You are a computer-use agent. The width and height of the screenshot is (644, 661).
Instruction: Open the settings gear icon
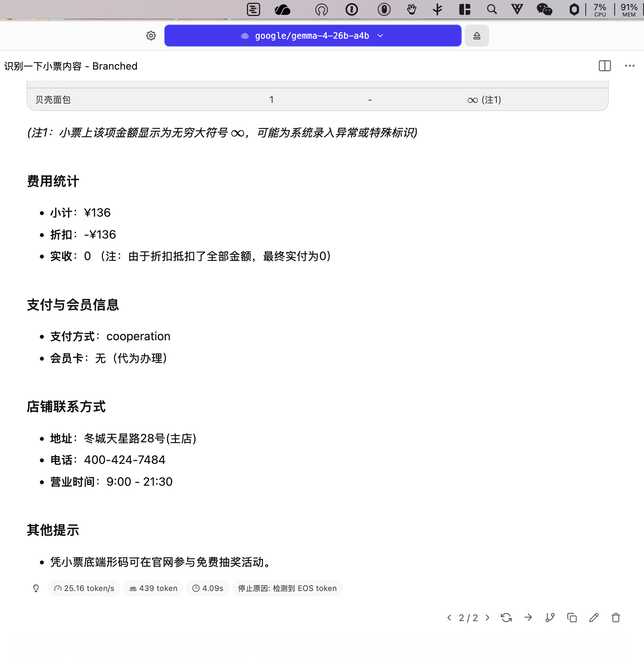[151, 36]
